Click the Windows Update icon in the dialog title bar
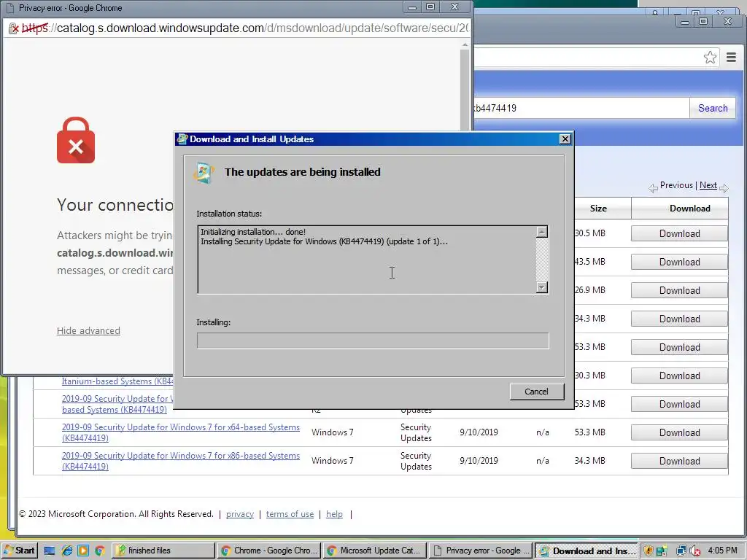The height and width of the screenshot is (560, 747). (x=182, y=139)
